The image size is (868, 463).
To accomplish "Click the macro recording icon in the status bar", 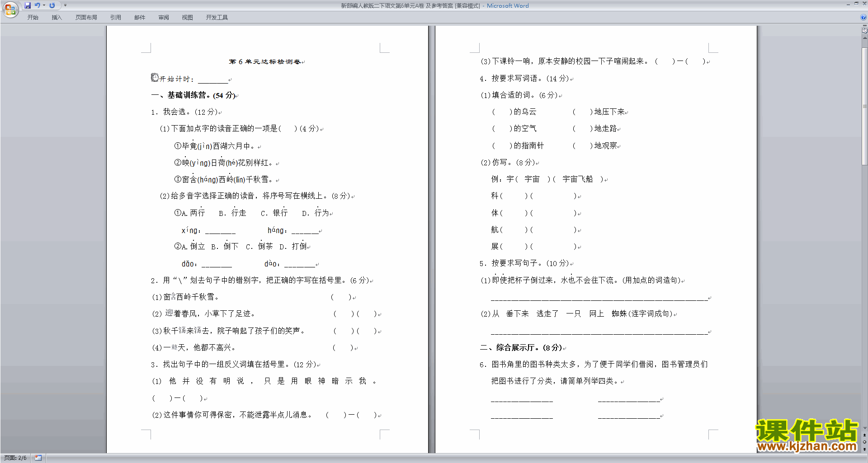I will 38,458.
